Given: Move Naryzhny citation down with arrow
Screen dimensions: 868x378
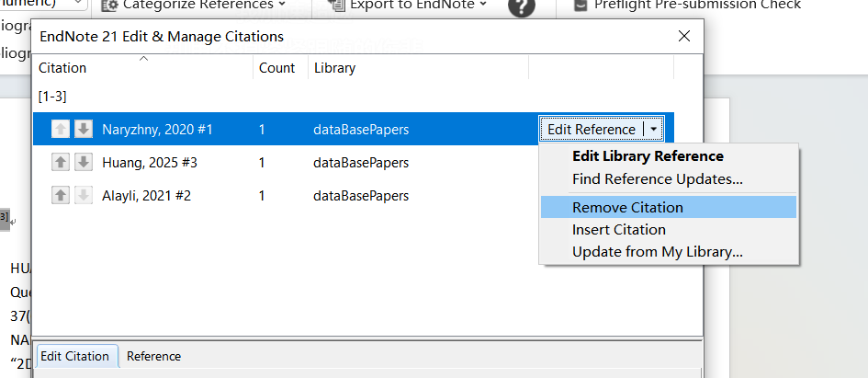Looking at the screenshot, I should (84, 130).
